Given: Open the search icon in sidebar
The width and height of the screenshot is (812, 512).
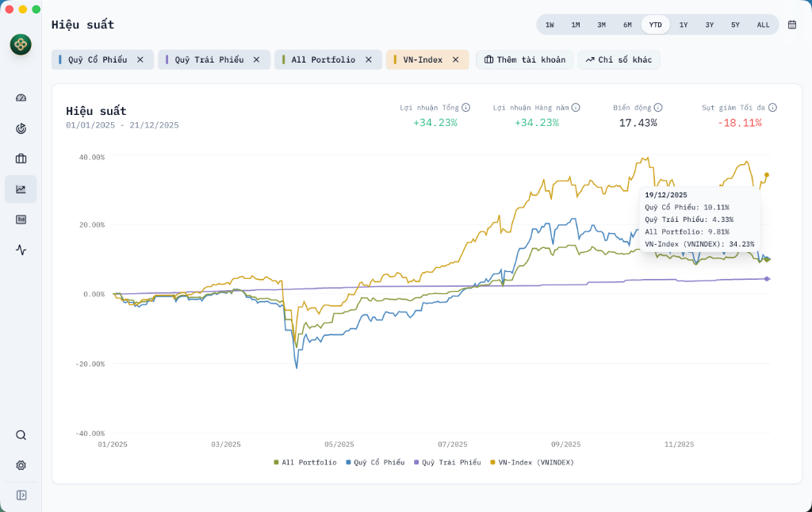Looking at the screenshot, I should pyautogui.click(x=21, y=435).
